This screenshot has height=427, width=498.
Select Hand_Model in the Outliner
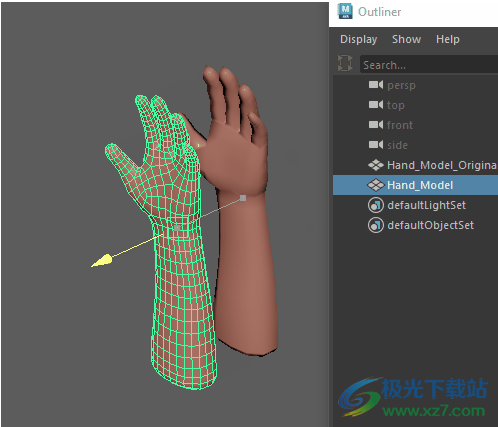point(420,185)
